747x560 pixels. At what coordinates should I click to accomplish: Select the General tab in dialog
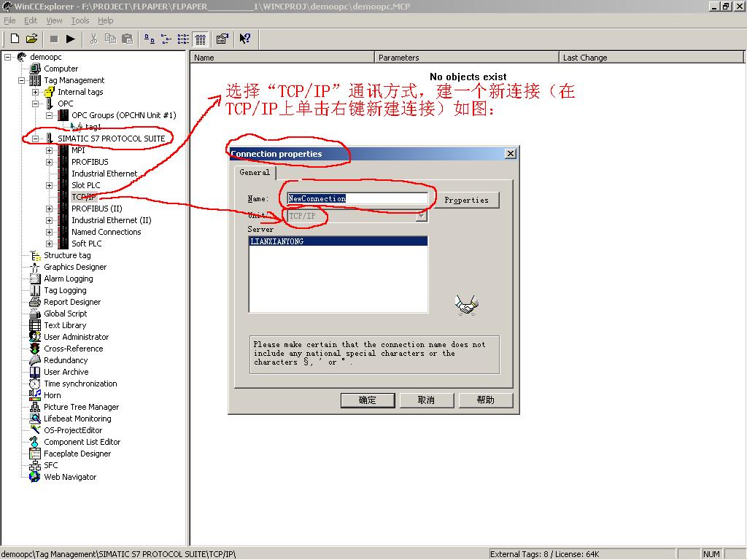pyautogui.click(x=255, y=172)
